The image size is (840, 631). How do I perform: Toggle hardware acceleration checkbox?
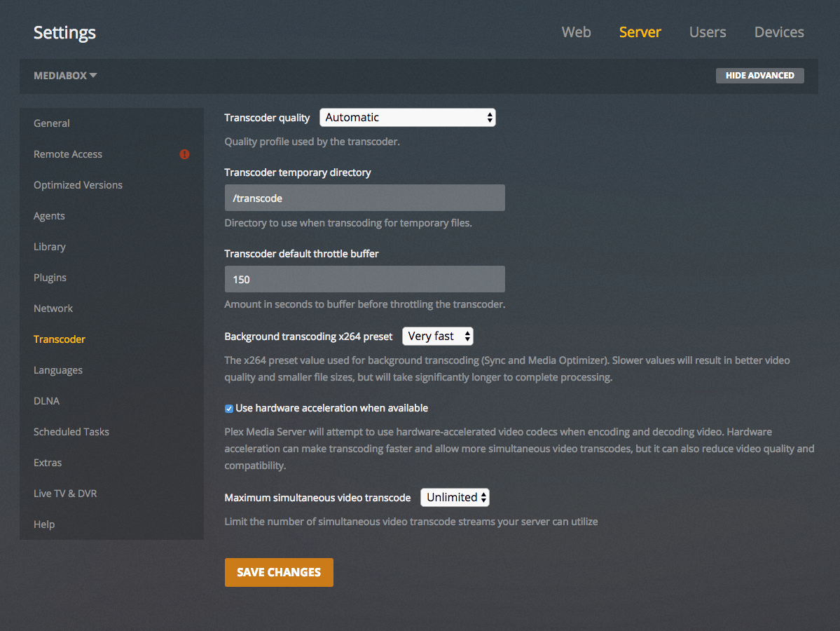[x=229, y=409]
